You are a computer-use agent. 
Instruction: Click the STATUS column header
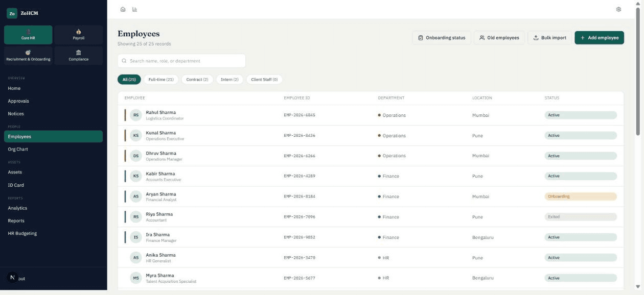click(552, 98)
